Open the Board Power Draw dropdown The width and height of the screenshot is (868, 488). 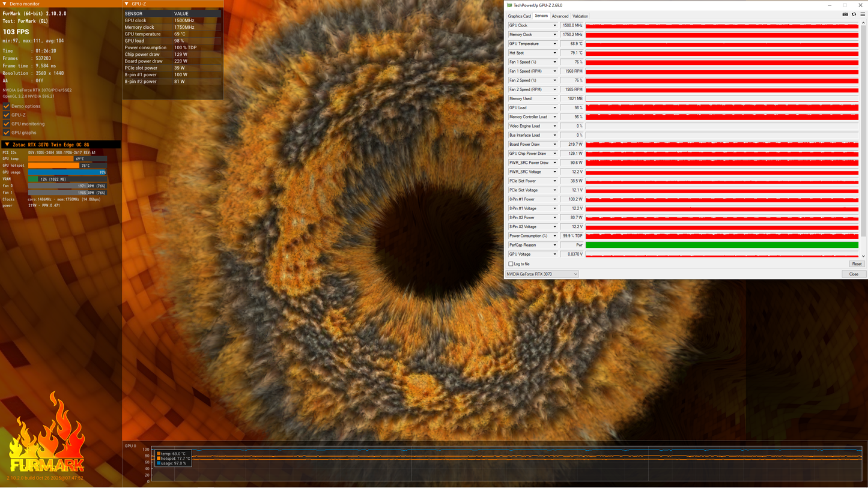click(554, 144)
